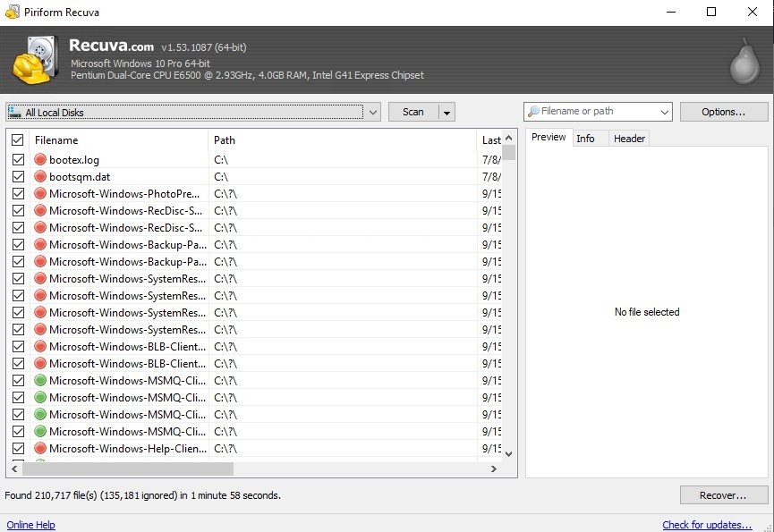Click the Recuva title bar app icon
The height and width of the screenshot is (532, 774).
[x=12, y=12]
